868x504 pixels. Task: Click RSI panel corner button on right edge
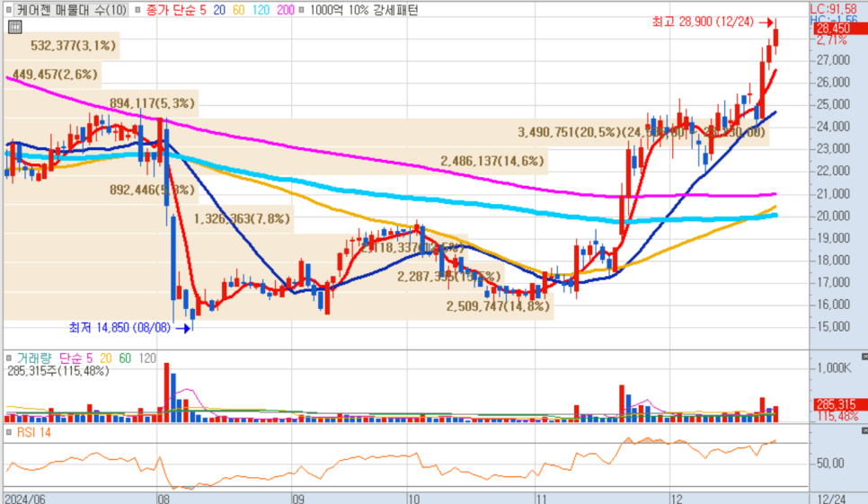pyautogui.click(x=864, y=430)
